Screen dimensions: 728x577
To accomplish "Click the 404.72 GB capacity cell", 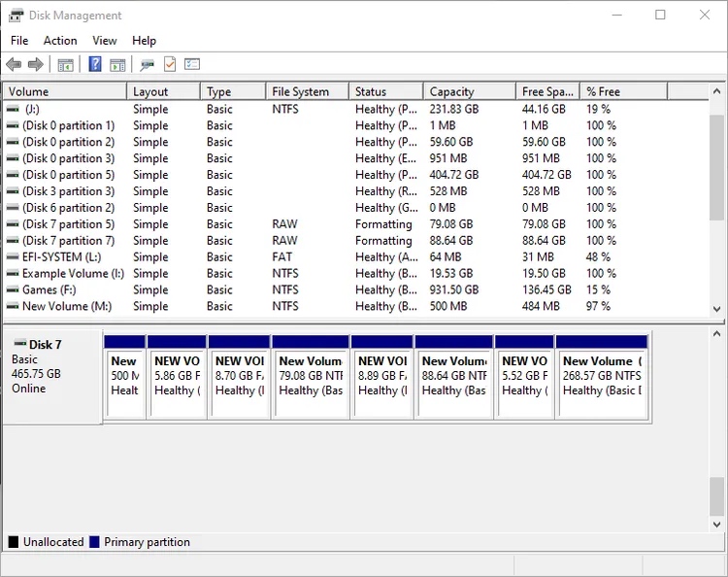I will 453,175.
